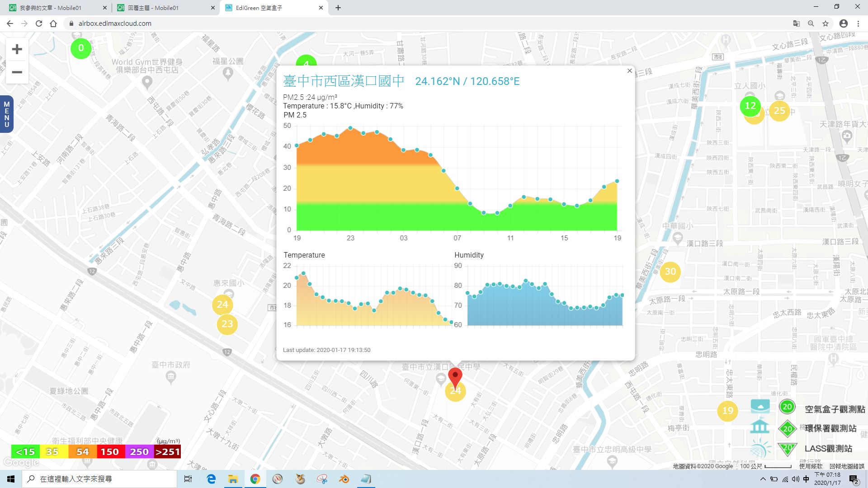The height and width of the screenshot is (488, 868).
Task: Click the purple 250 legend swatch
Action: click(139, 451)
